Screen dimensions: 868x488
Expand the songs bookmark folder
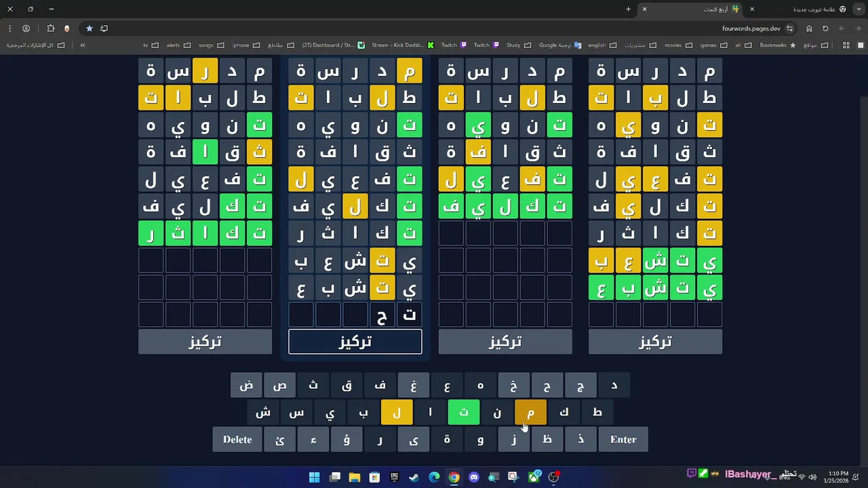(211, 45)
